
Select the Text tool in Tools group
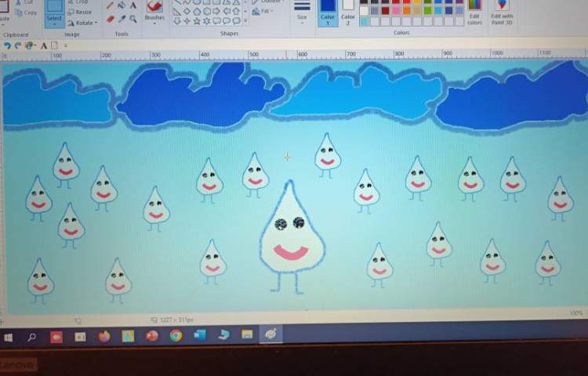pos(133,5)
